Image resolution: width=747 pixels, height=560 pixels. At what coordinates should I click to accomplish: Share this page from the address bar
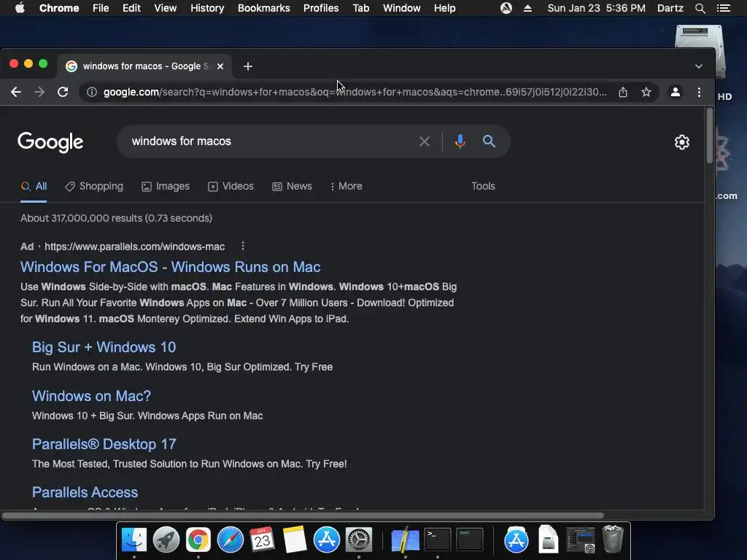pyautogui.click(x=623, y=92)
